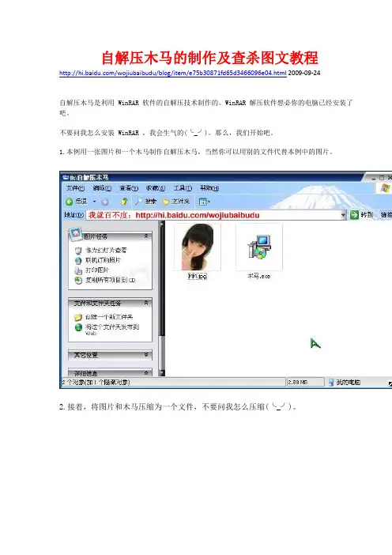The image size is (392, 555).
Task: Choose 创建一个新文件夹 task
Action: [x=109, y=317]
